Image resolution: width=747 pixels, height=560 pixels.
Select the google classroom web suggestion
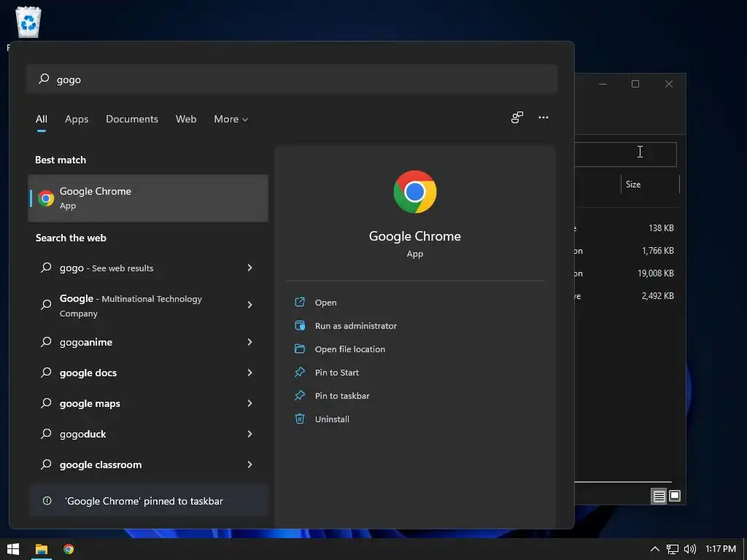coord(148,464)
